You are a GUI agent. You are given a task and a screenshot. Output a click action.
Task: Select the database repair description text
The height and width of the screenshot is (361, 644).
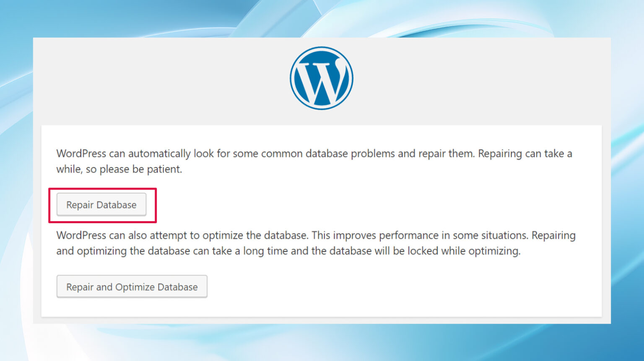tap(314, 161)
